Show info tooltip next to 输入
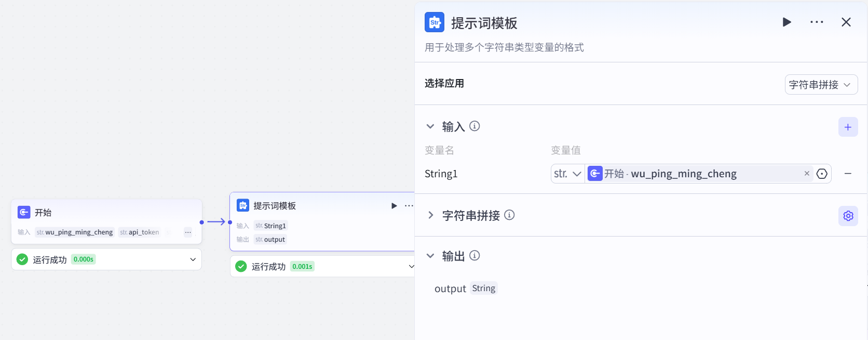 pos(474,126)
